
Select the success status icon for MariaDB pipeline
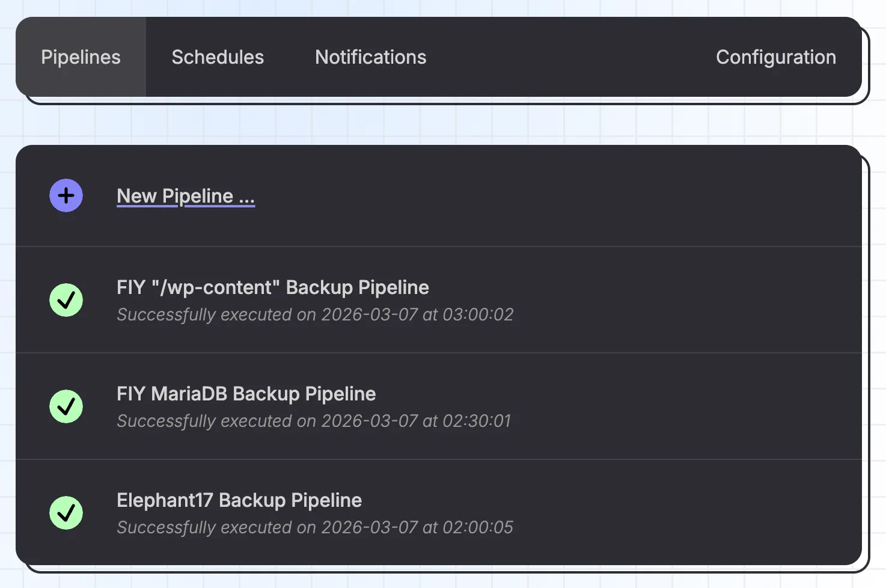[66, 406]
